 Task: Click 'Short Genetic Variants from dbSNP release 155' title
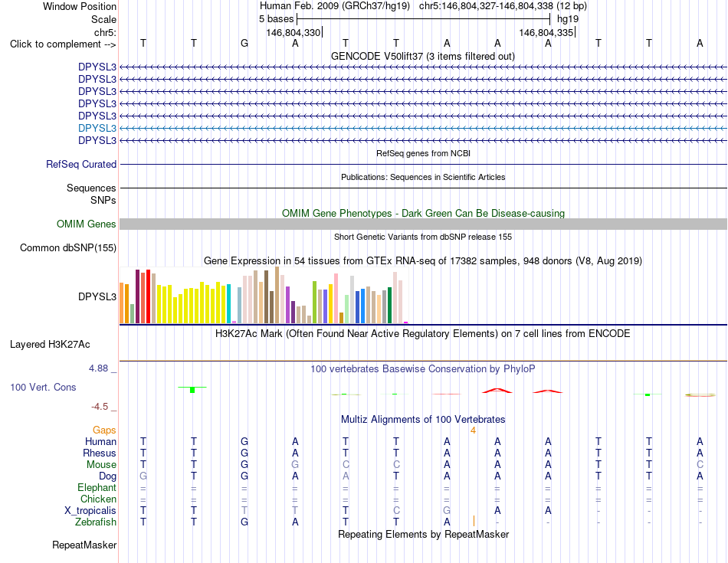pos(423,237)
